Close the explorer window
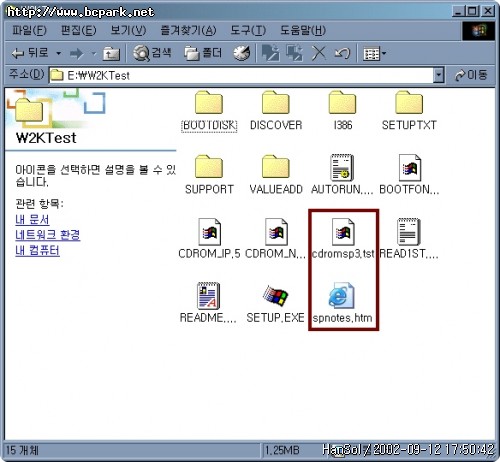This screenshot has width=500, height=462. coord(488,11)
